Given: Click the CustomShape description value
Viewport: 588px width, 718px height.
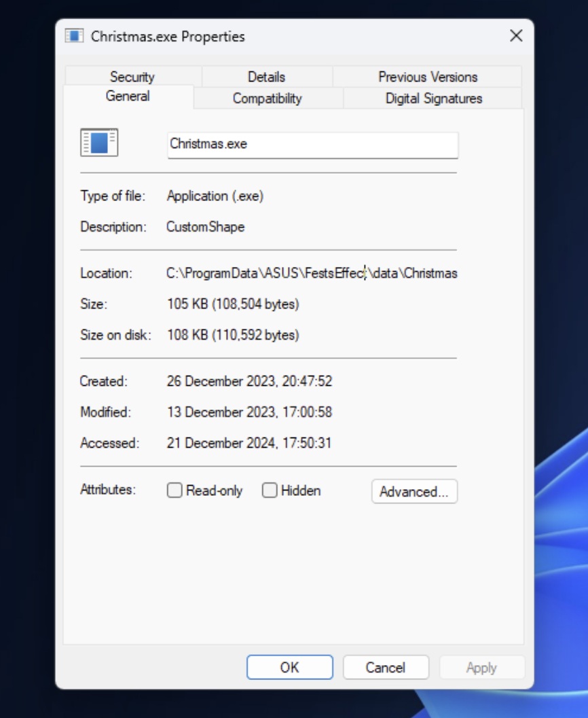Looking at the screenshot, I should coord(206,227).
